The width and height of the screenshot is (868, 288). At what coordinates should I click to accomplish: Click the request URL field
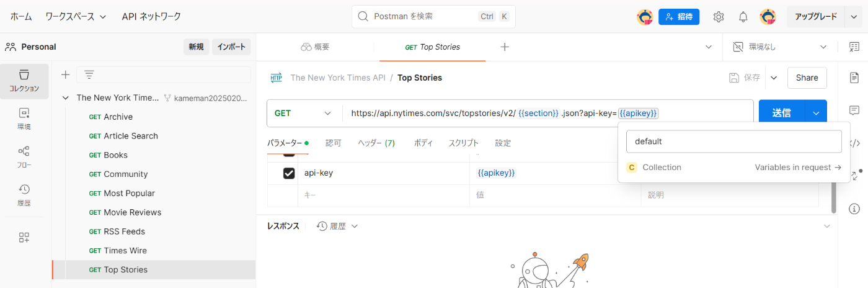click(547, 113)
